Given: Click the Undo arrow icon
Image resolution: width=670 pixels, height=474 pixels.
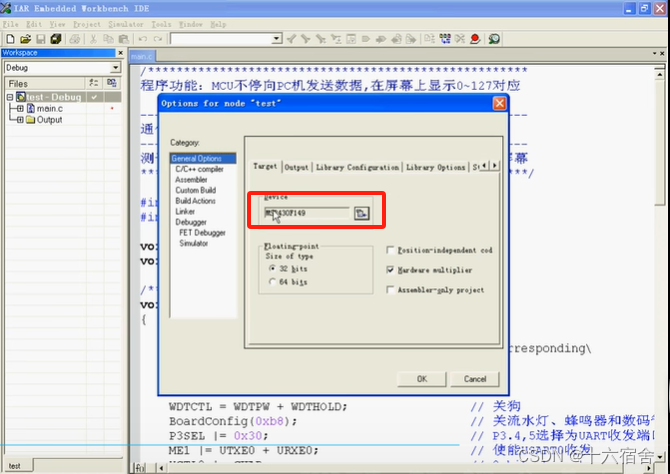Looking at the screenshot, I should 143,39.
